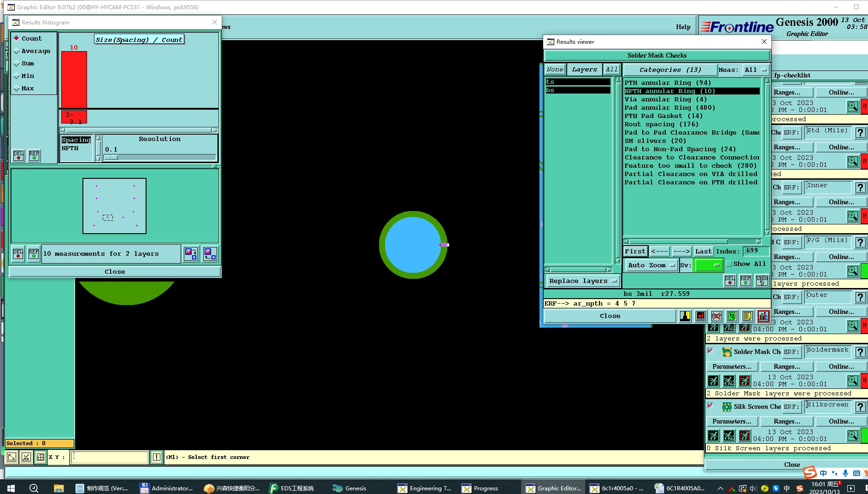Open Windows Start menu
Screen dimensions: 868x494
click(x=11, y=488)
